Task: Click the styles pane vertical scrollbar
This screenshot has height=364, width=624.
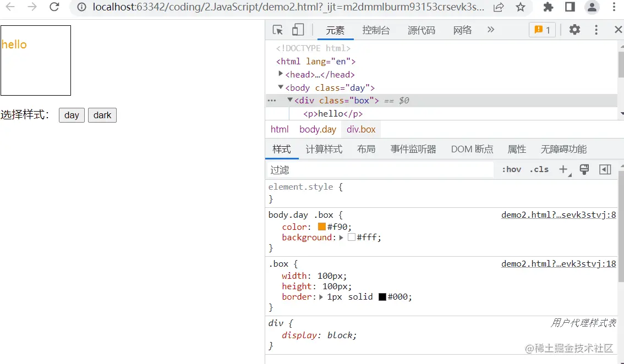Action: coord(621,227)
